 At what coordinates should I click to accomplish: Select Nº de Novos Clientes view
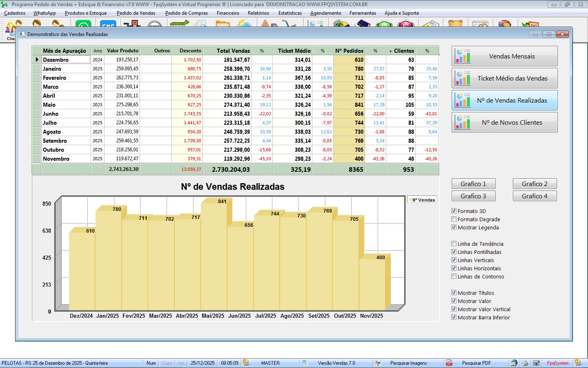(504, 123)
